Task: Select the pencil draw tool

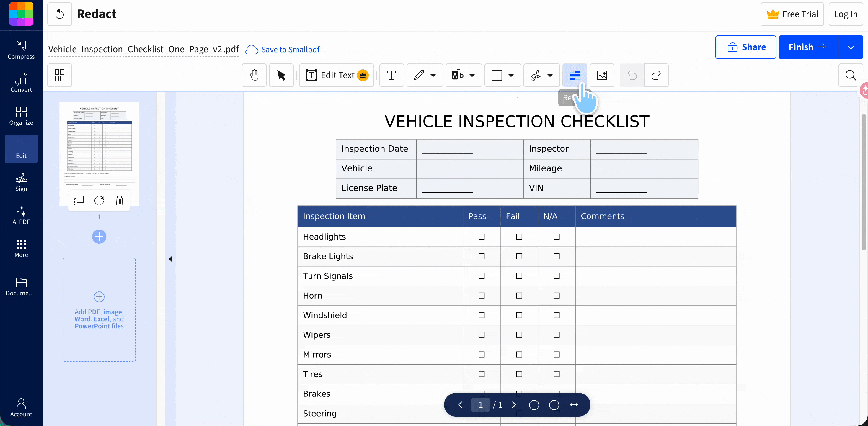Action: 419,75
